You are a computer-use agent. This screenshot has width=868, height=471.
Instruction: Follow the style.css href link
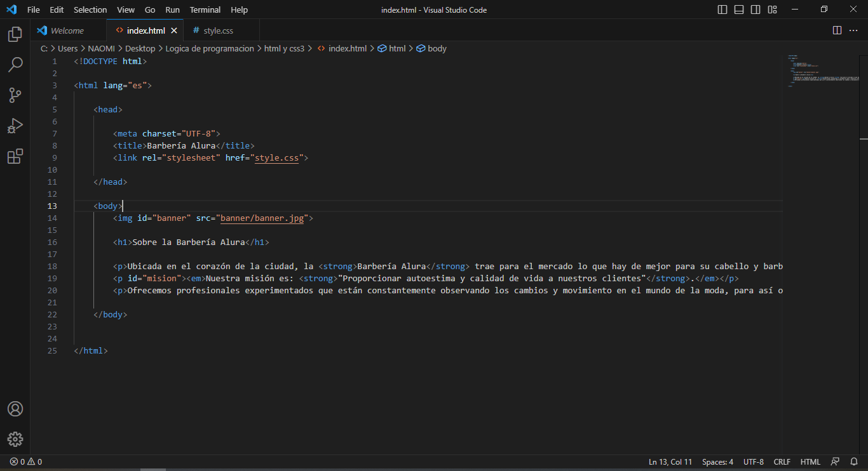pyautogui.click(x=276, y=157)
